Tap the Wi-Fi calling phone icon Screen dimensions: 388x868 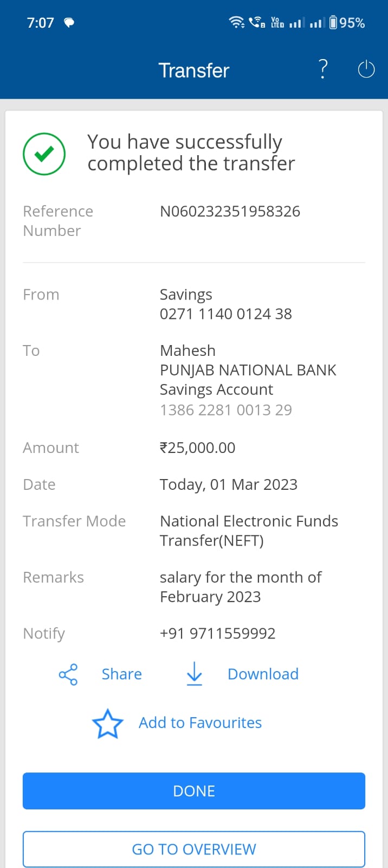pos(256,23)
